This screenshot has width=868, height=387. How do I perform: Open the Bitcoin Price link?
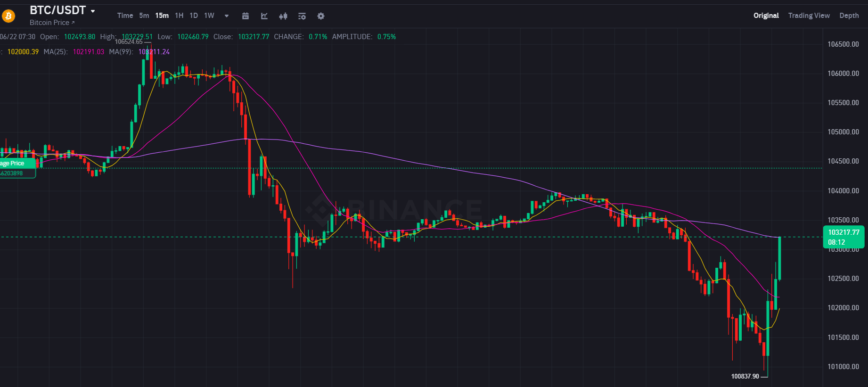52,23
